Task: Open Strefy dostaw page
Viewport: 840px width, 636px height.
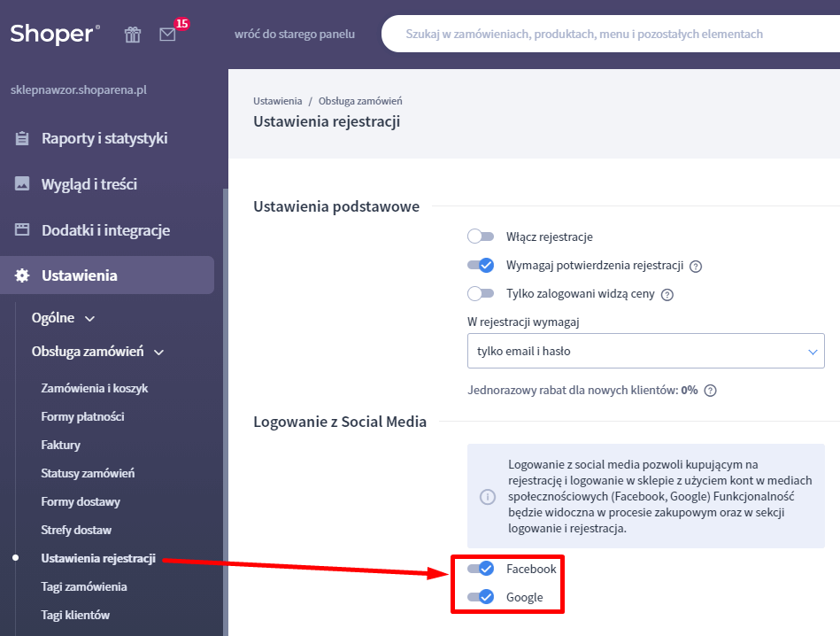Action: [76, 531]
